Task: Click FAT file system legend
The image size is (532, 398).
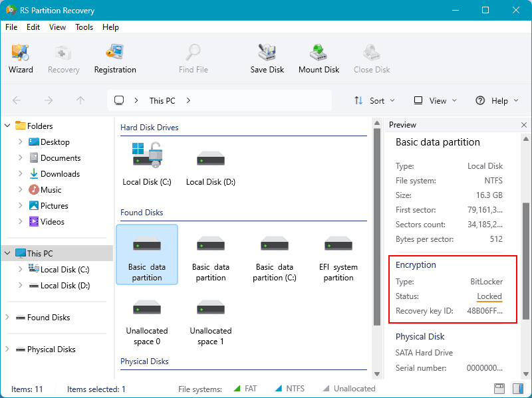Action: 245,389
